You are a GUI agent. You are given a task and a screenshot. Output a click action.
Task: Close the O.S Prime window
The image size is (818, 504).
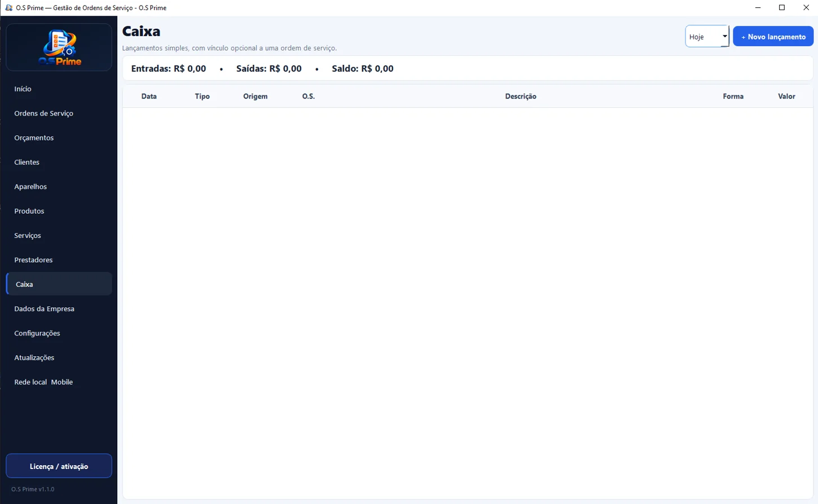[806, 8]
